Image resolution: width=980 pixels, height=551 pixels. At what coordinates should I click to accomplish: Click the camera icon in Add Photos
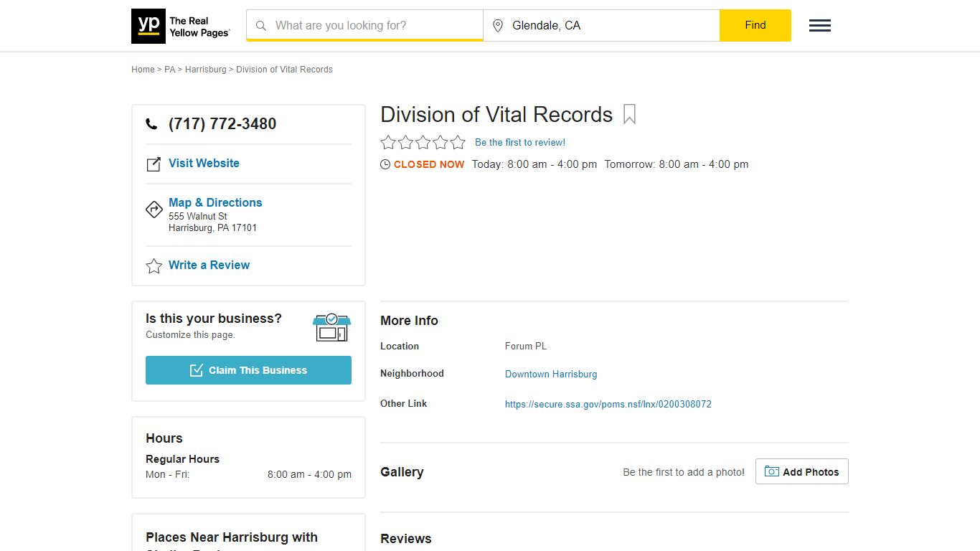pos(772,471)
